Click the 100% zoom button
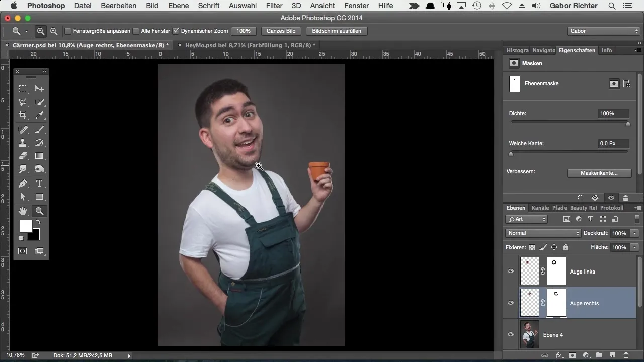 pyautogui.click(x=244, y=31)
